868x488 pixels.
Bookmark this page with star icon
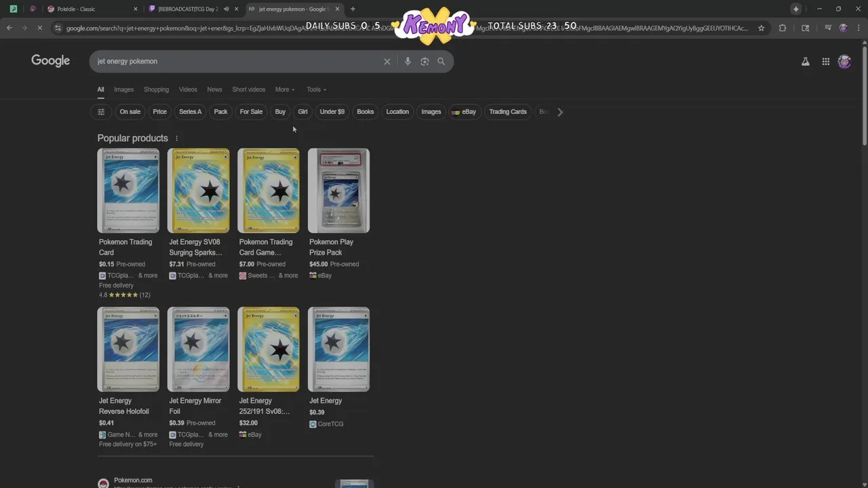coord(762,28)
